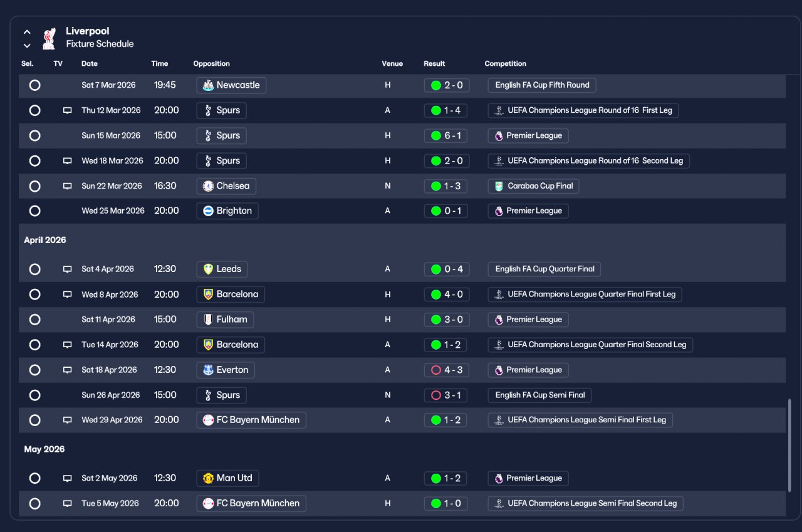Select the radio button for Fulham fixture

35,320
